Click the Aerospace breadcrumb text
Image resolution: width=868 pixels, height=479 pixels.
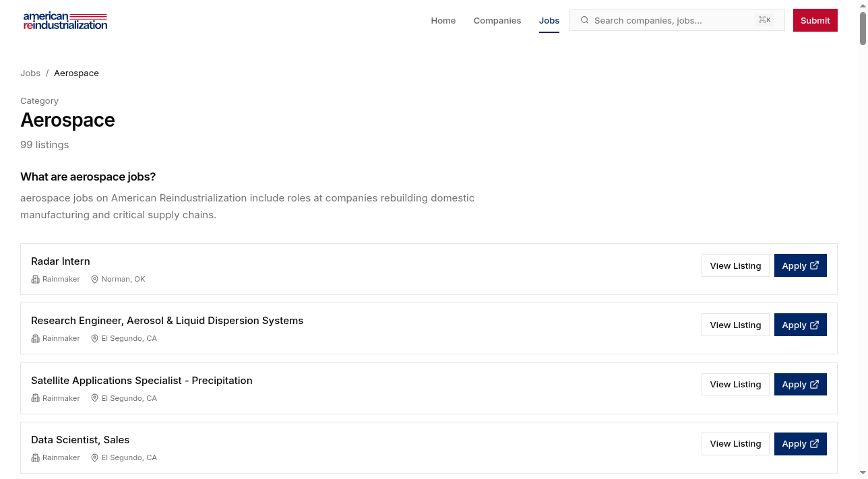pos(76,73)
